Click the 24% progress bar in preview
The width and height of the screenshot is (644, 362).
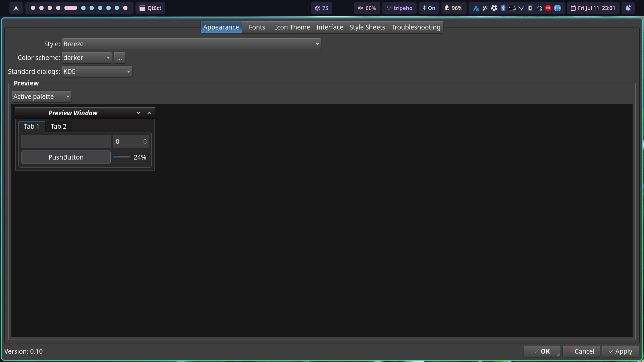click(122, 157)
